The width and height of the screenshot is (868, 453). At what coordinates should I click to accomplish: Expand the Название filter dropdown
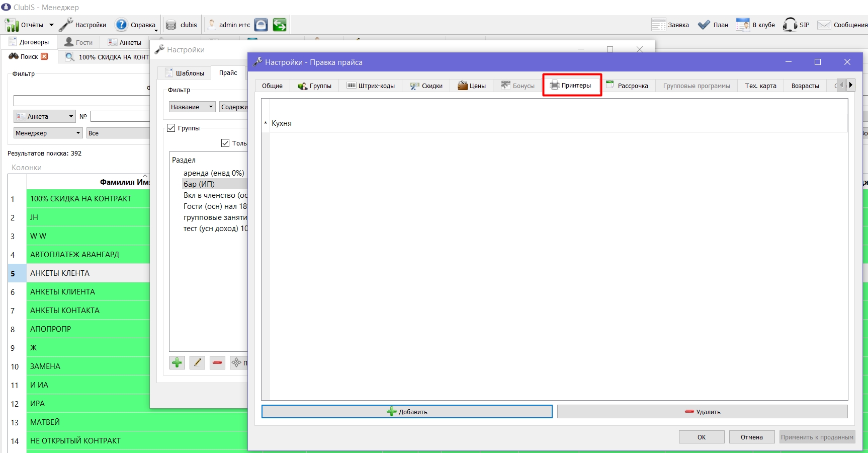[x=192, y=107]
